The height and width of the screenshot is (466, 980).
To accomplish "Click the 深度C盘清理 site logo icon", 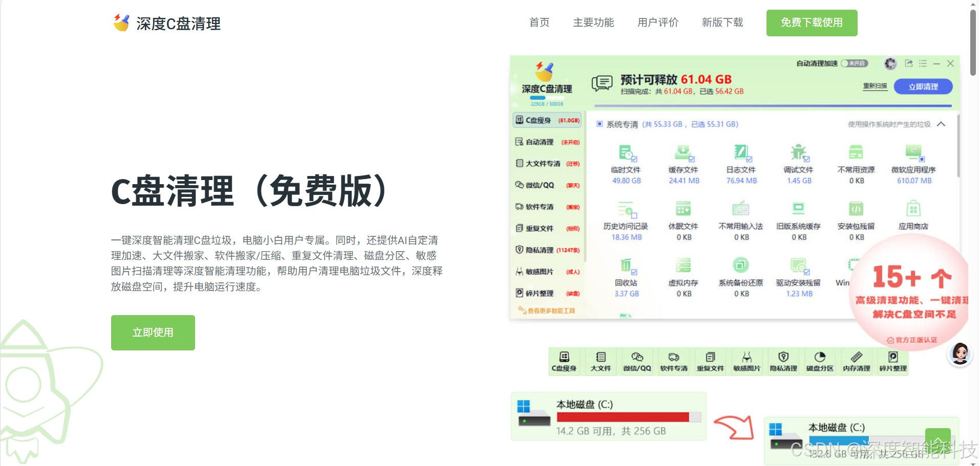I will (x=121, y=23).
